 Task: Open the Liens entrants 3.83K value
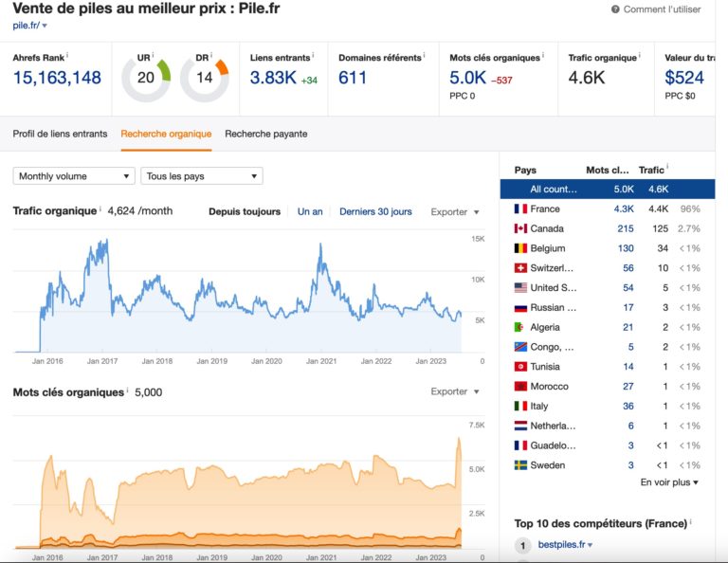(273, 78)
